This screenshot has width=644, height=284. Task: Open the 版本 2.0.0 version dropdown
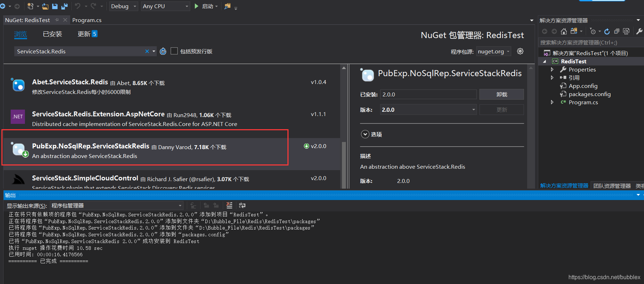coord(428,110)
